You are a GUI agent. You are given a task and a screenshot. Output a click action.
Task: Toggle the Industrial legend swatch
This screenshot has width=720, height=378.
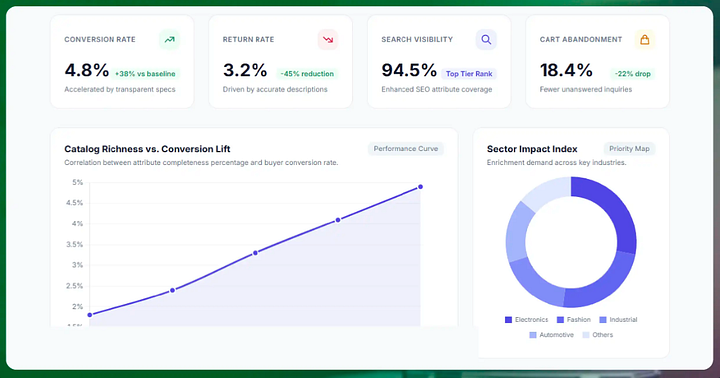tap(603, 320)
